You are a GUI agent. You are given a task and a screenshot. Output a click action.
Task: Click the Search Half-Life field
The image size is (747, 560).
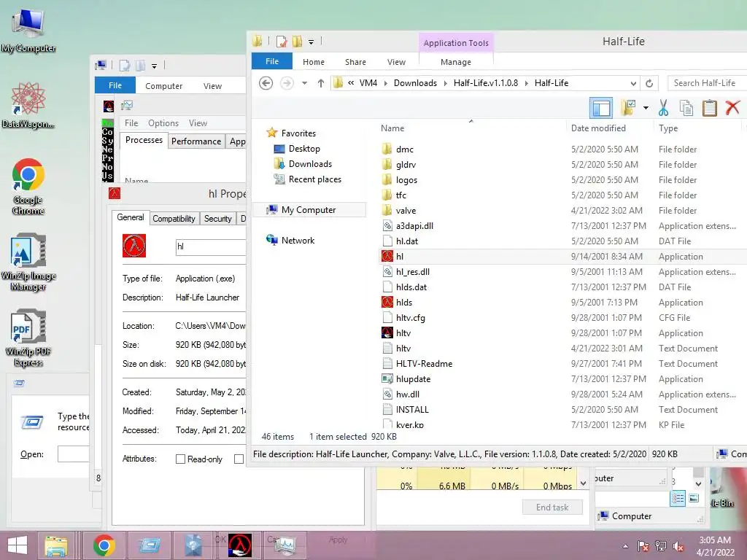pyautogui.click(x=707, y=83)
